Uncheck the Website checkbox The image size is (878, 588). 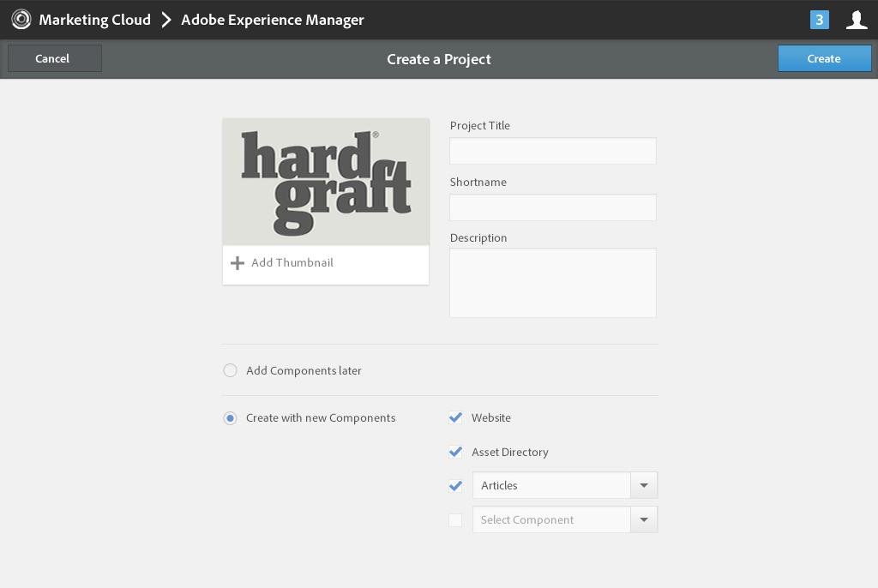pos(455,418)
